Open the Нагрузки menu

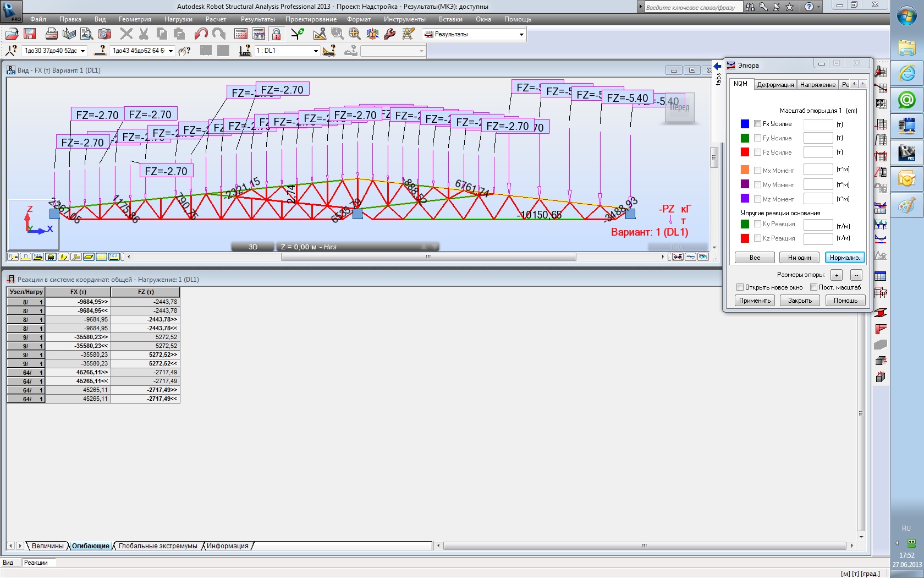178,19
